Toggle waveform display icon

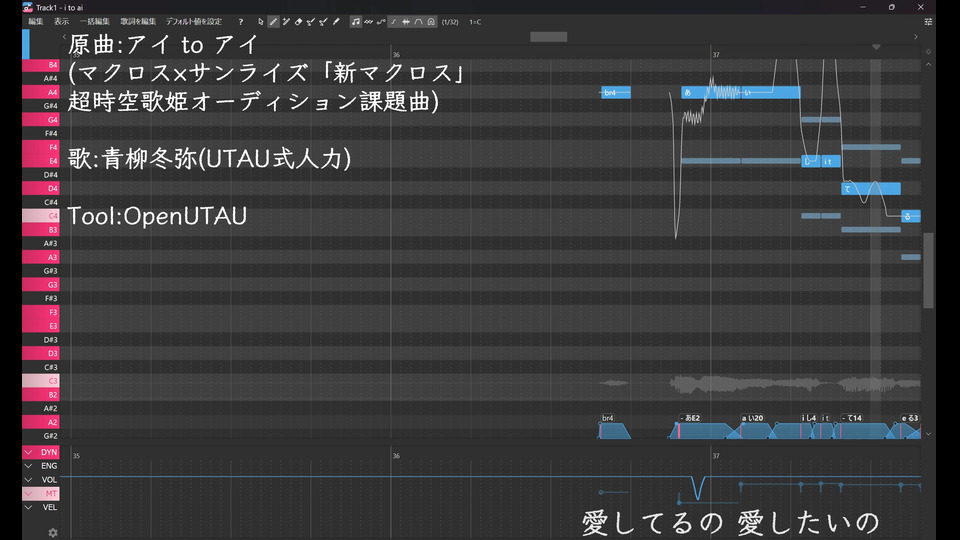pyautogui.click(x=406, y=22)
